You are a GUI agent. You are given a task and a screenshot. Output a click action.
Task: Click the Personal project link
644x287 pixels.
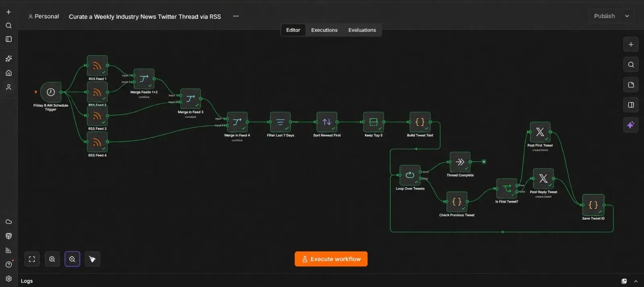tap(43, 16)
